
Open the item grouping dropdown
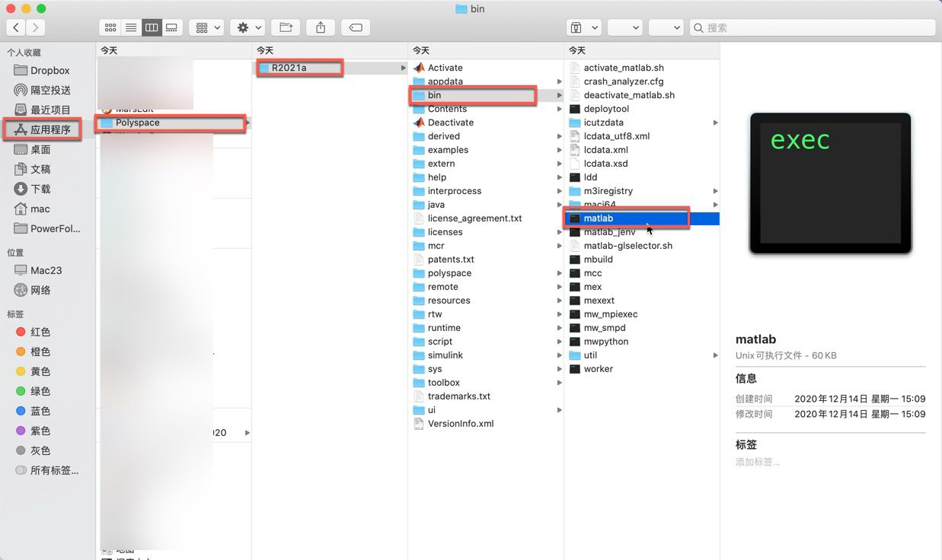click(x=208, y=27)
